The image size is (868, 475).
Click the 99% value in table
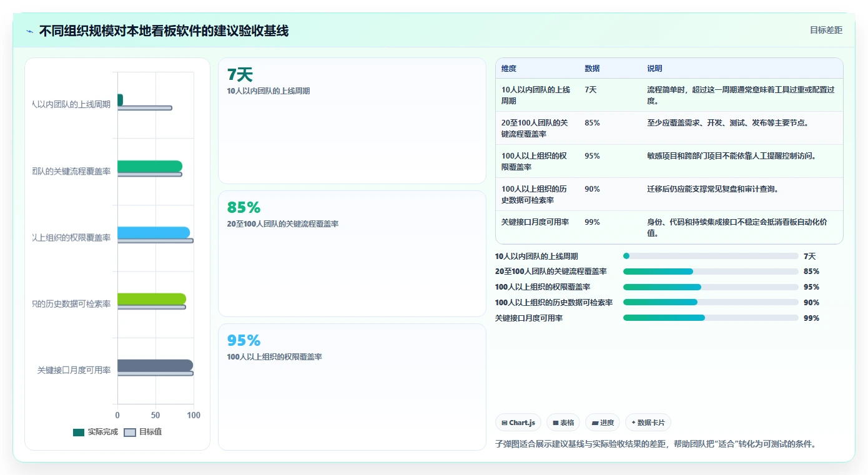pos(592,222)
